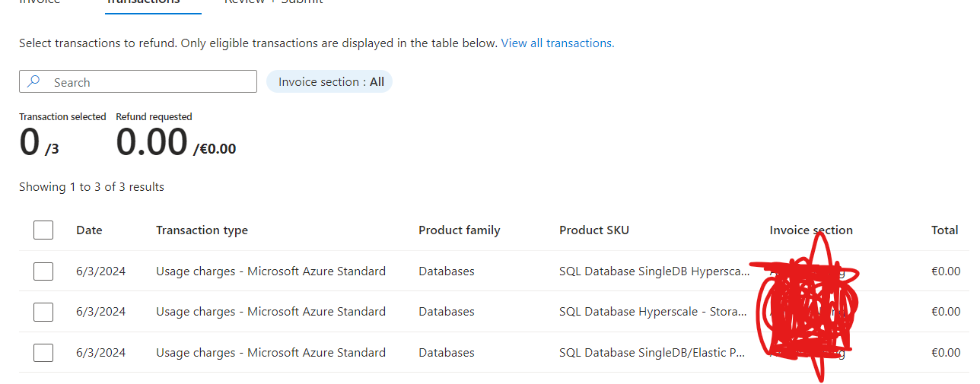Check the SQL Database SingleDB Hyperscale row checkbox
980x384 pixels.
tap(43, 271)
